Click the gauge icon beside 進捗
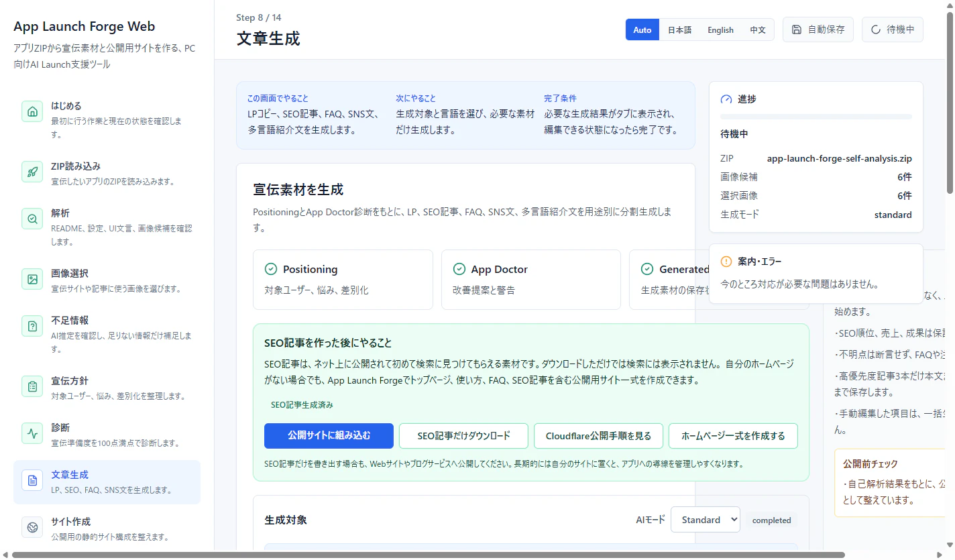Viewport: 955px width, 560px height. pos(726,99)
